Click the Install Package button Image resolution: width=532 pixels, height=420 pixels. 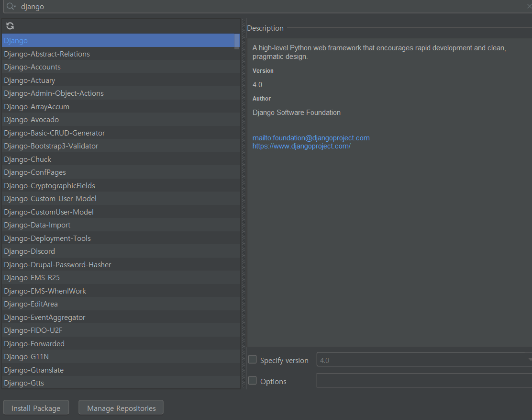tap(36, 408)
